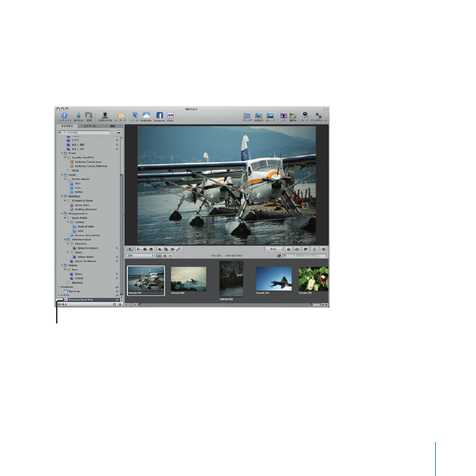Image resolution: width=476 pixels, height=476 pixels.
Task: Collapse the Wildlife folder triangle
Action: 62,265
